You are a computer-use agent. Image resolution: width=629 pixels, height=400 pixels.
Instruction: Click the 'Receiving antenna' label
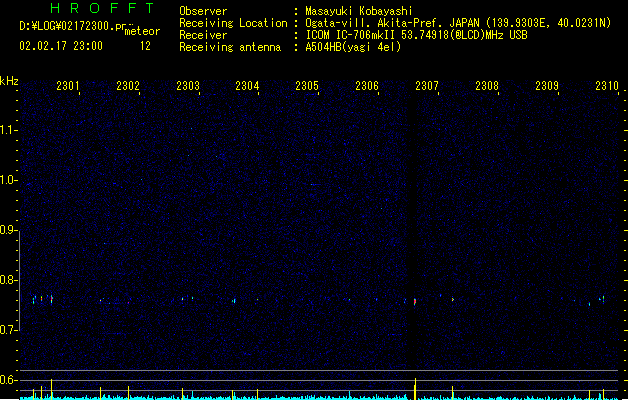[230, 47]
